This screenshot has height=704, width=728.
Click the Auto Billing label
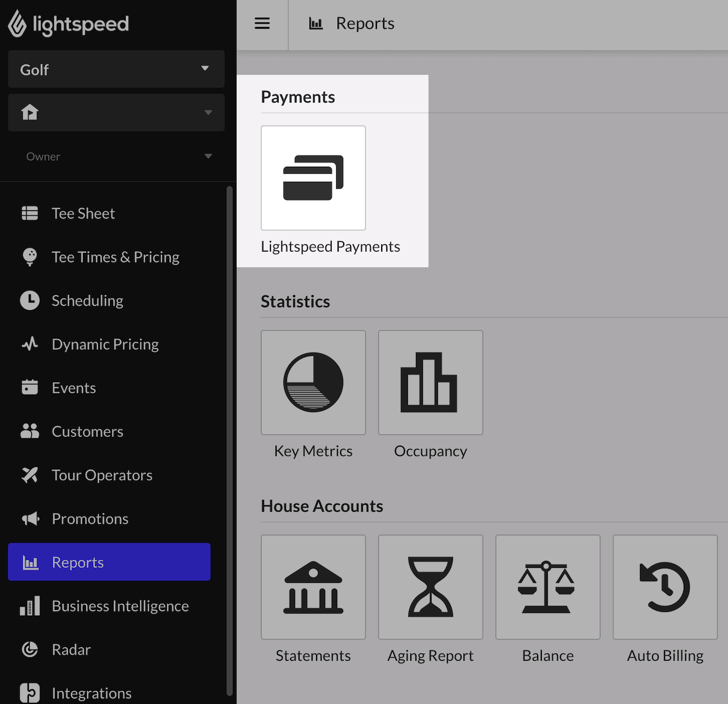665,656
